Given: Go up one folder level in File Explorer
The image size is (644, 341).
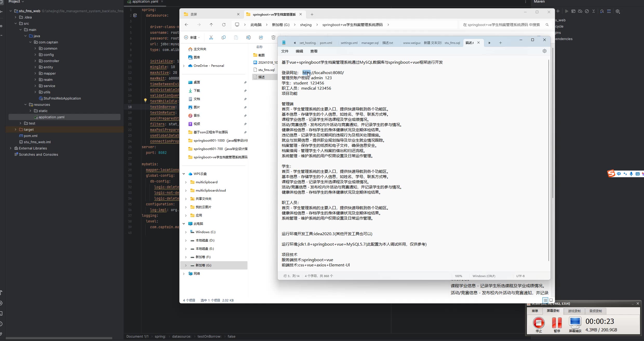Looking at the screenshot, I should tap(211, 25).
